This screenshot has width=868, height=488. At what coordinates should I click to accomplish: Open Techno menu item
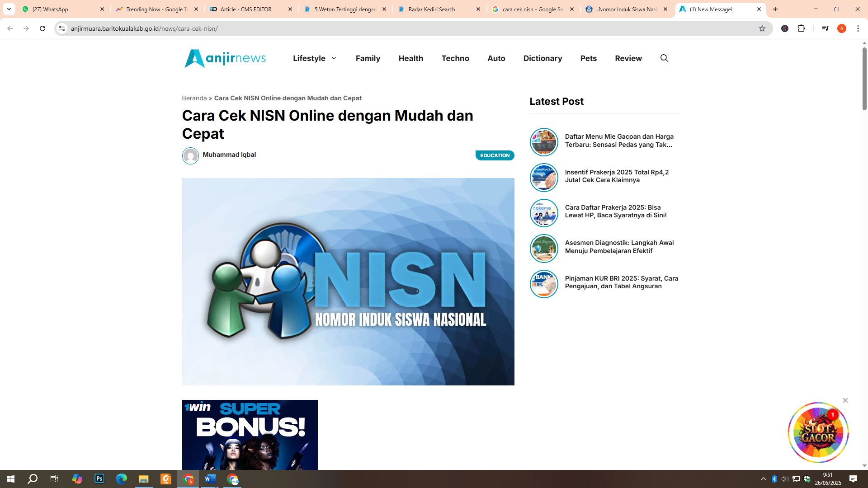click(x=455, y=58)
